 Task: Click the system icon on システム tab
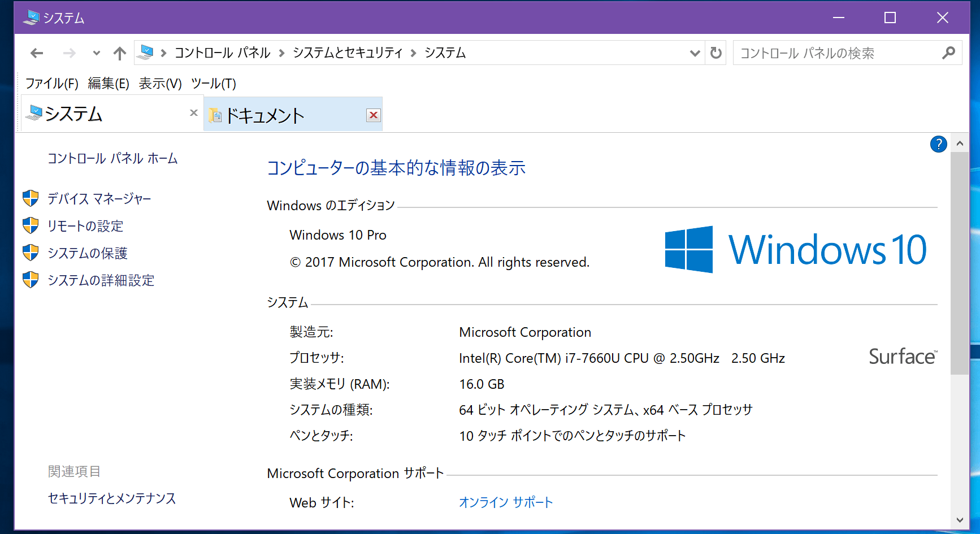tap(35, 112)
